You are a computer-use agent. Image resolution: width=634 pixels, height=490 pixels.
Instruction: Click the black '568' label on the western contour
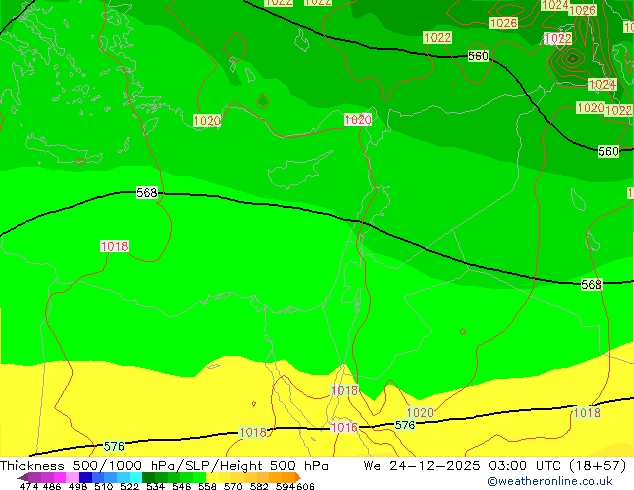pos(146,193)
